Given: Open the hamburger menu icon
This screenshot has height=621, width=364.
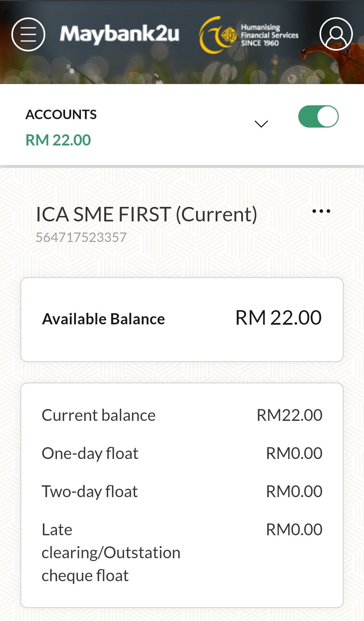Looking at the screenshot, I should point(28,34).
